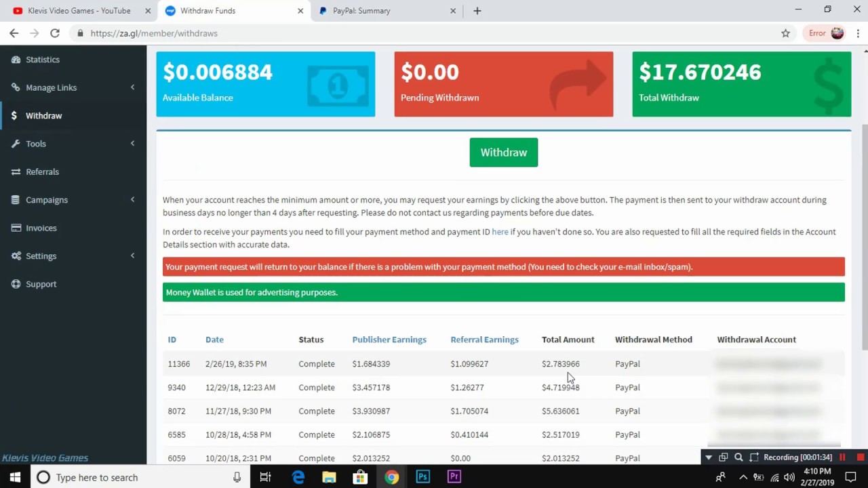Open Referrals in the sidebar
The image size is (868, 488).
pyautogui.click(x=43, y=172)
